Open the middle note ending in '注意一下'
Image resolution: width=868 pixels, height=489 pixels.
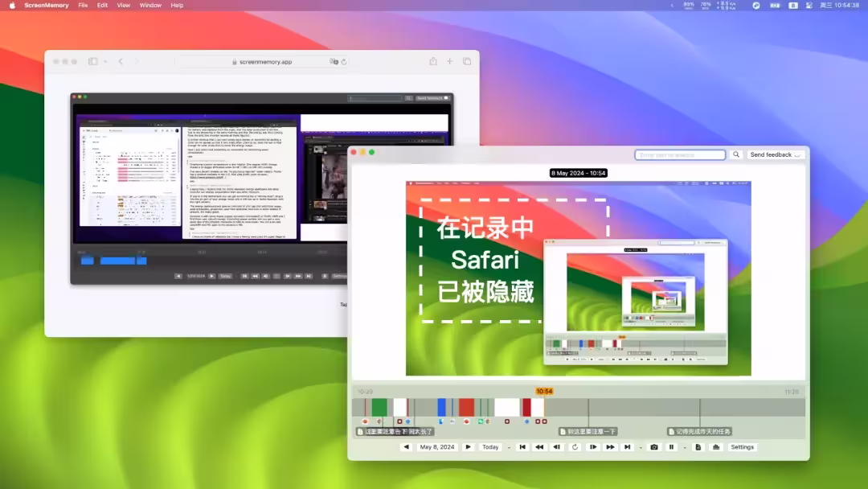click(x=587, y=431)
